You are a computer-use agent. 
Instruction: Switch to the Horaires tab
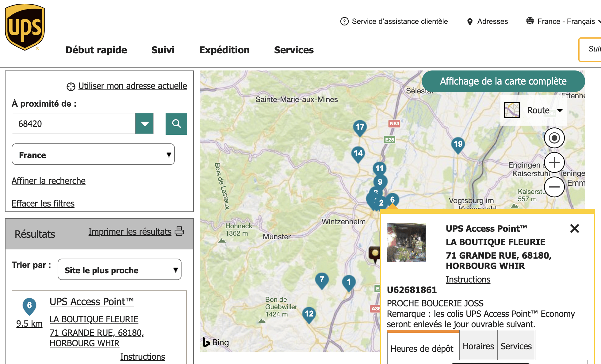(x=478, y=346)
